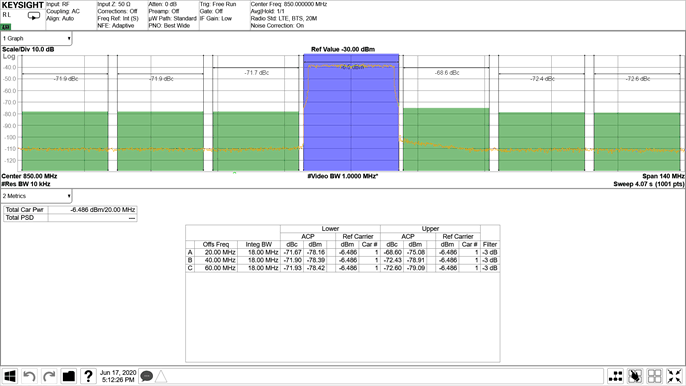
Task: Click the #Res BW 10 kHz annotation
Action: [x=26, y=184]
